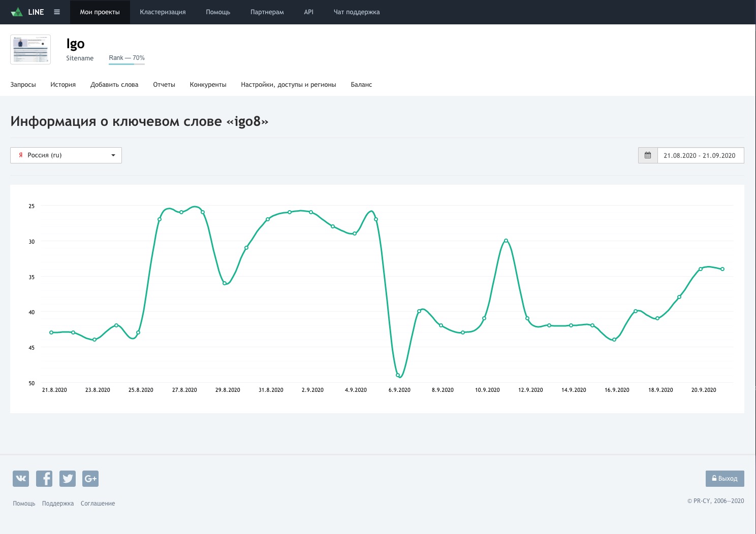Expand the Россия (ru) region dropdown
756x534 pixels.
[66, 155]
